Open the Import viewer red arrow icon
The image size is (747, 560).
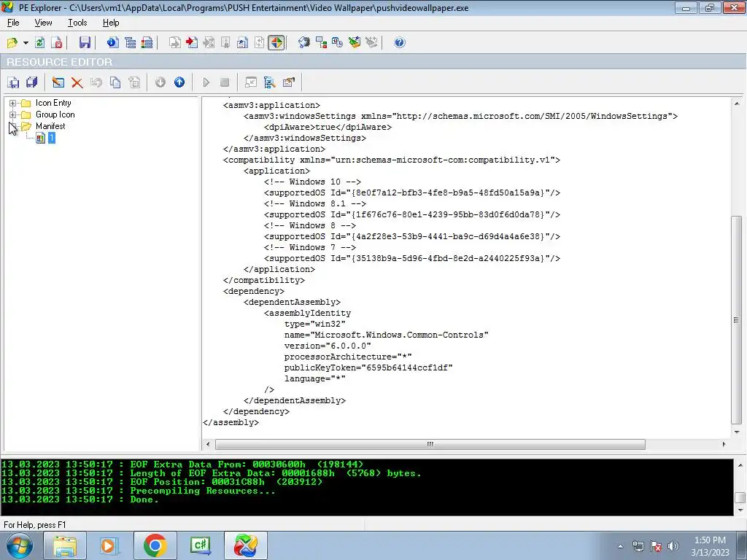coord(192,43)
